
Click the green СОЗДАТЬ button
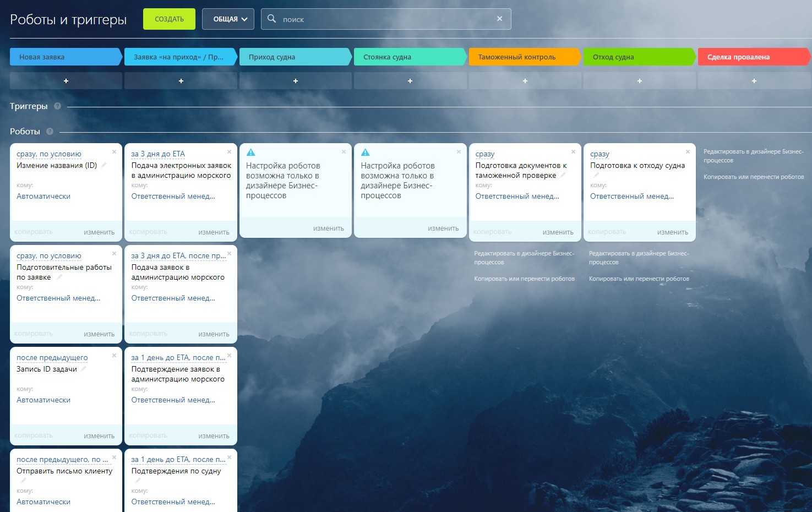169,19
